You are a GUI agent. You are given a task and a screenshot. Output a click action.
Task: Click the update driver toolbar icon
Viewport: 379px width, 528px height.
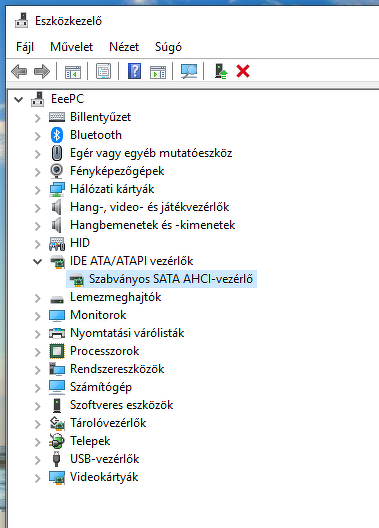click(221, 71)
